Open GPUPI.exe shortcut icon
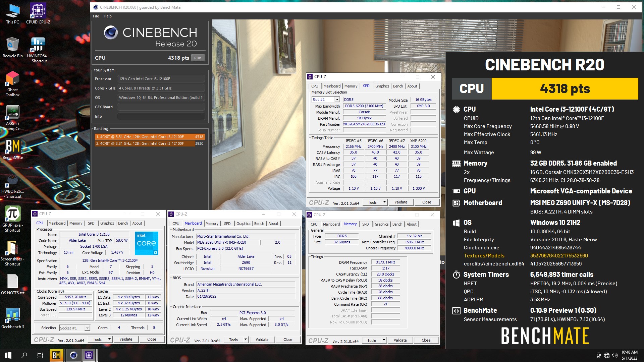 pyautogui.click(x=12, y=219)
